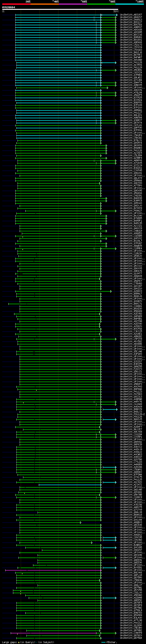Viewport: 146px width, 644px height.
Task: Select the UniRef100_B7UEB5 label
Action: coord(131,218)
